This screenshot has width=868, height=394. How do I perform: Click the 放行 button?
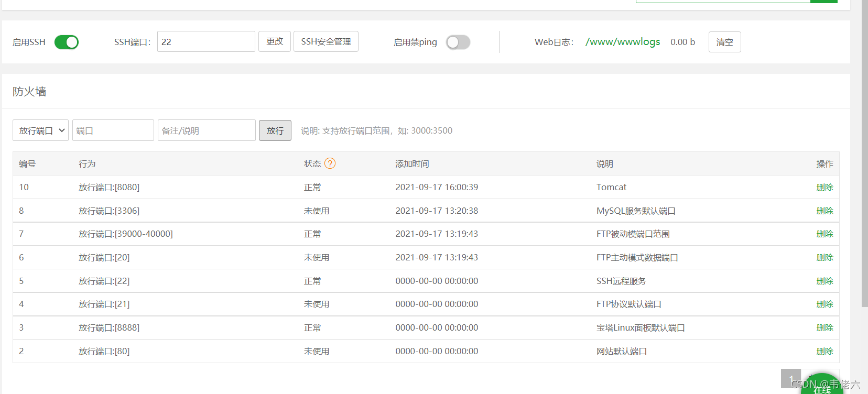pyautogui.click(x=275, y=130)
